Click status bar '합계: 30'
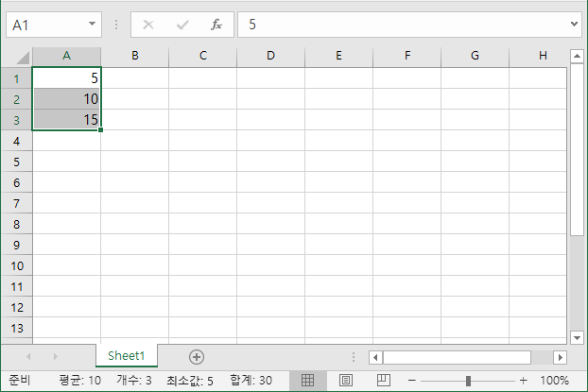588x392 pixels. 251,381
